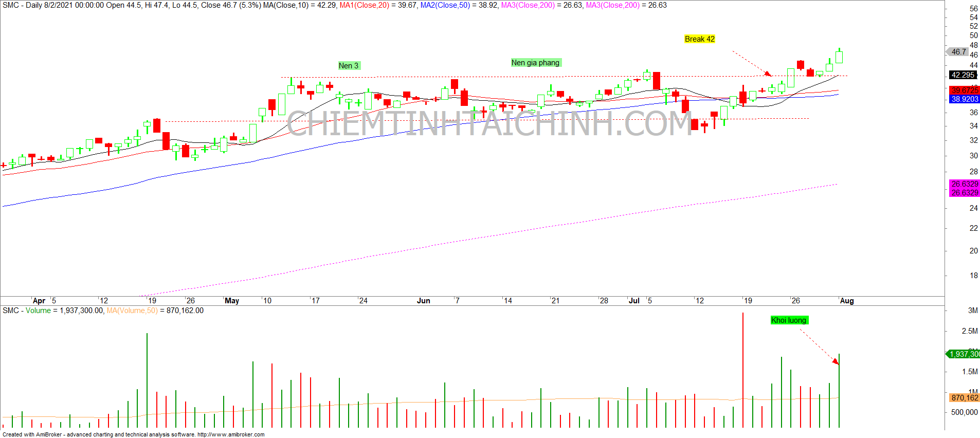
Task: Click the yellow "Break 42" annotation label
Action: point(699,39)
